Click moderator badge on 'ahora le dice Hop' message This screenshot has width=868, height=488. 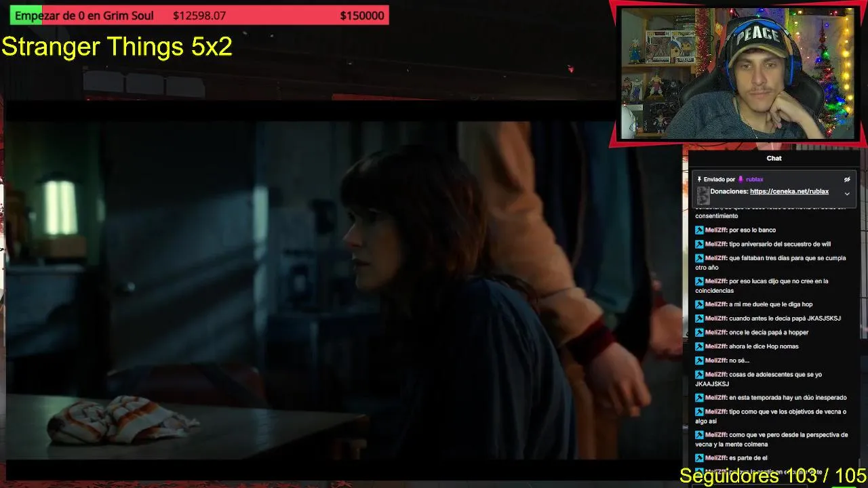[x=699, y=346]
